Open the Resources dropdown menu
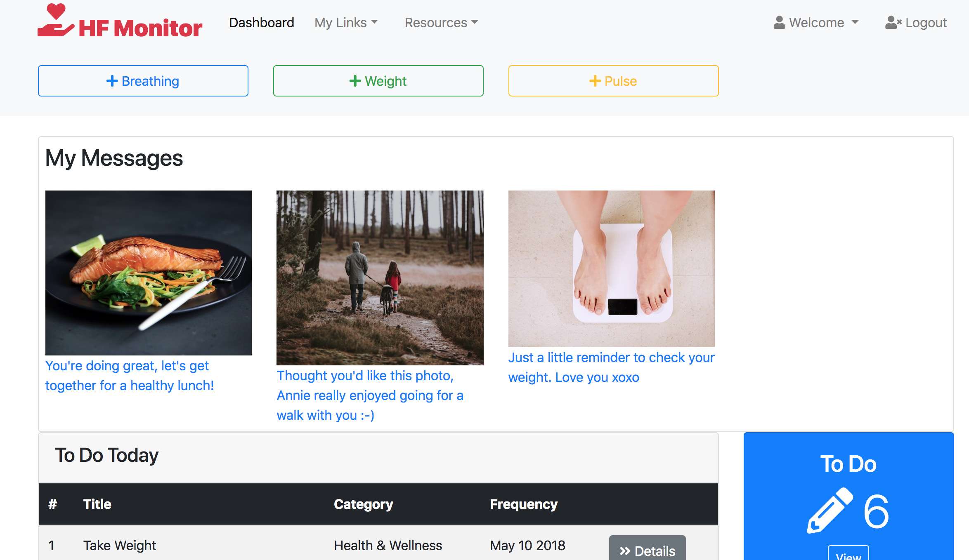Screen dimensions: 969x560 pyautogui.click(x=441, y=23)
